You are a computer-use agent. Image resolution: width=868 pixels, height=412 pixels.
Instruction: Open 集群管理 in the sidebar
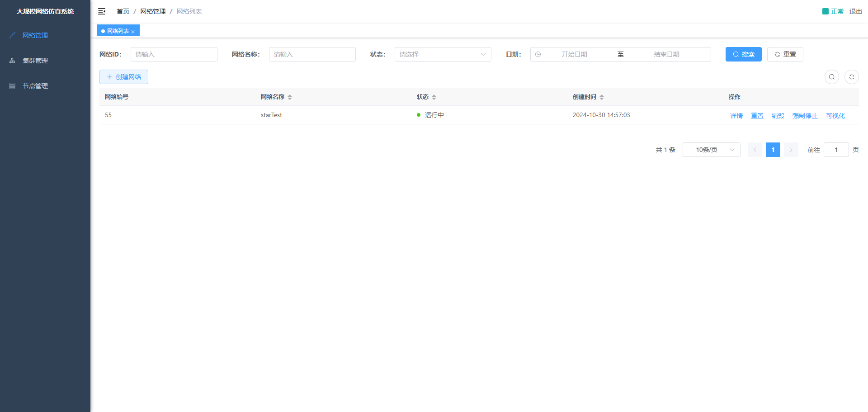pos(35,61)
